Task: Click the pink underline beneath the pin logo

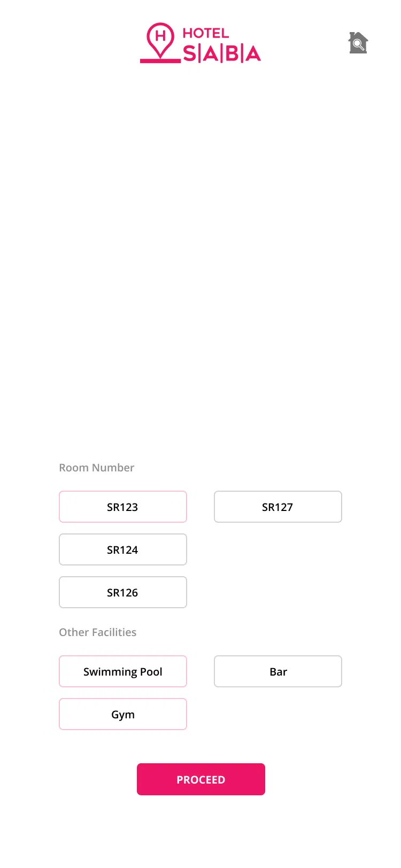Action: click(x=160, y=61)
